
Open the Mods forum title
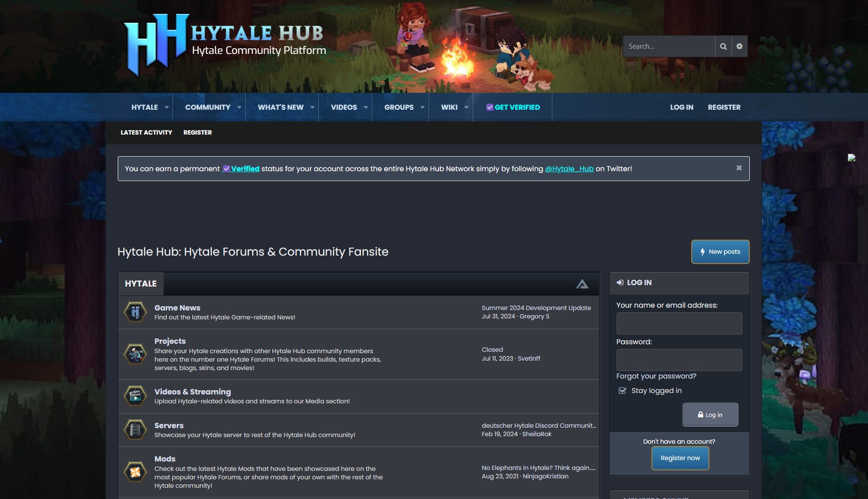pos(165,459)
